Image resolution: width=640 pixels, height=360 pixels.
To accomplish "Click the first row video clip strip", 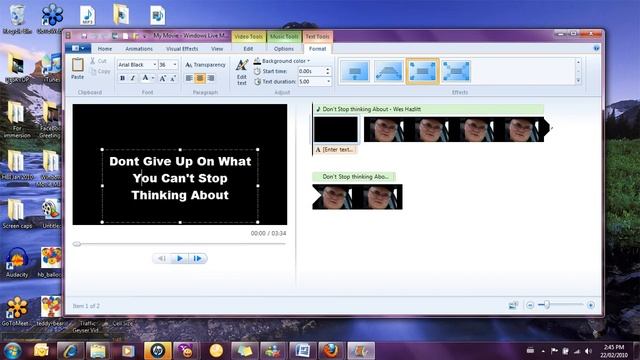I will click(456, 129).
